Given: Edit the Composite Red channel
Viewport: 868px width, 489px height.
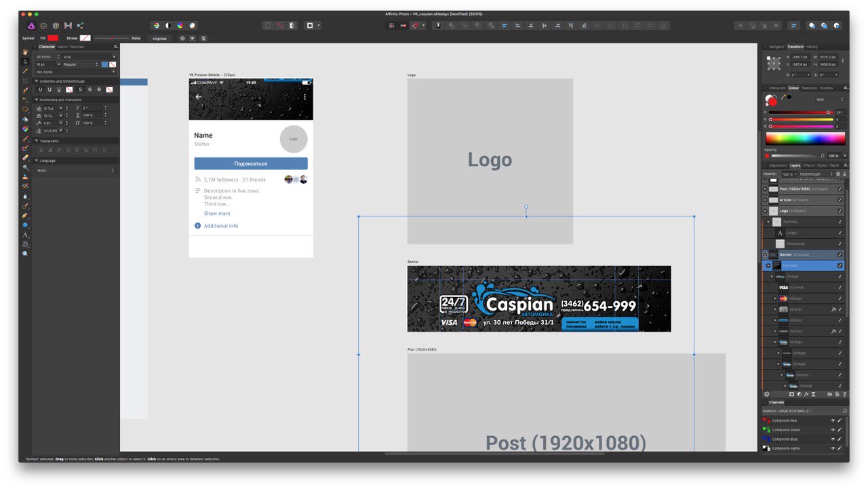Looking at the screenshot, I should [x=840, y=420].
